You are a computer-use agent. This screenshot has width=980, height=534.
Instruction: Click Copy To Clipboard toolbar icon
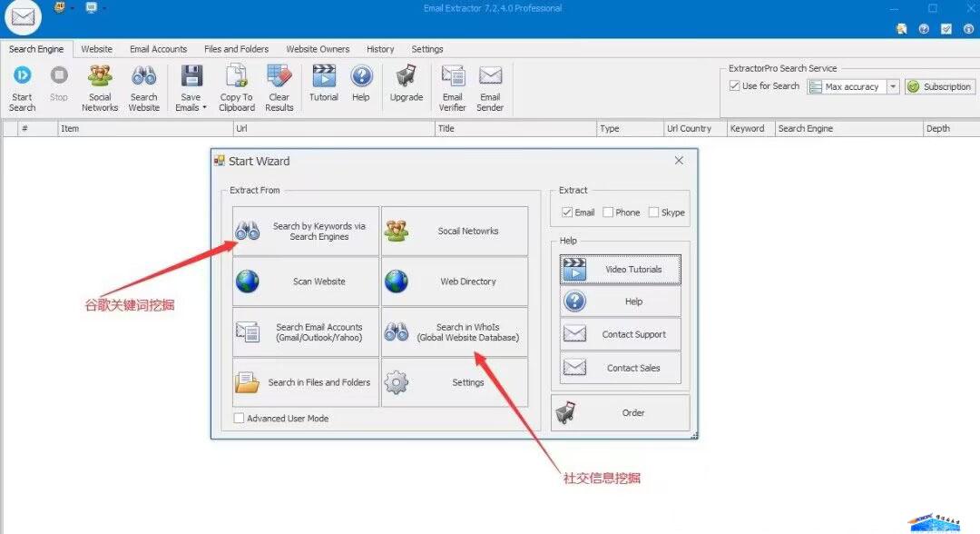click(x=237, y=75)
